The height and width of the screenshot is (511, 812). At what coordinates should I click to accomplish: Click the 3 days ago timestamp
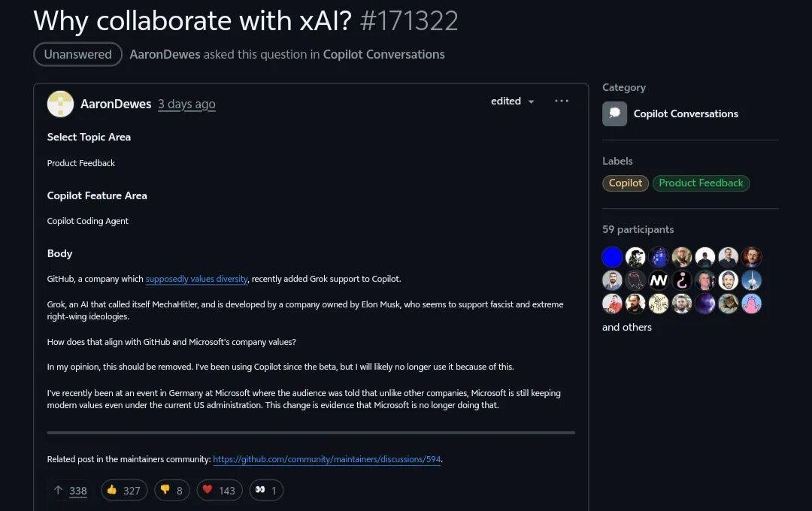pos(186,104)
